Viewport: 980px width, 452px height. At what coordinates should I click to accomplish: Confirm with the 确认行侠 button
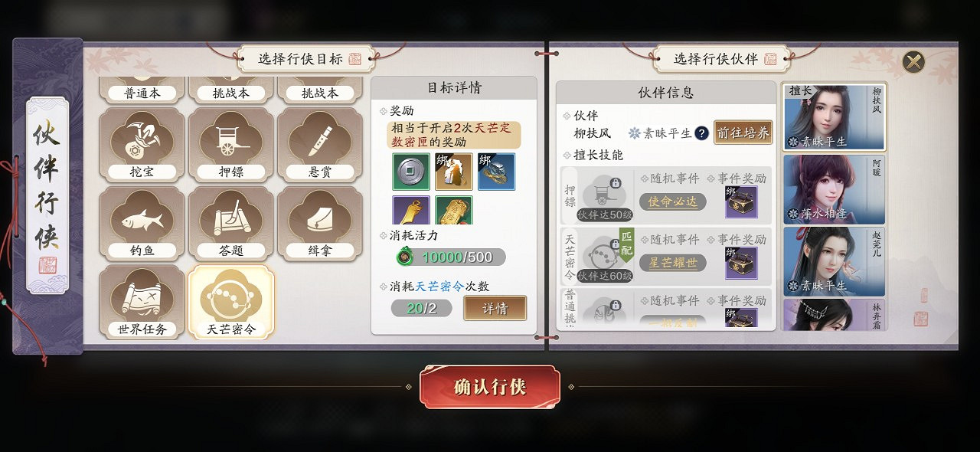[490, 387]
